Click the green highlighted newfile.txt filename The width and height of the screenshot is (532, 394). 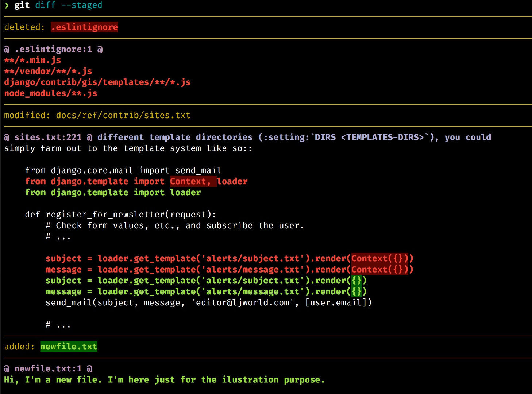[x=69, y=347]
